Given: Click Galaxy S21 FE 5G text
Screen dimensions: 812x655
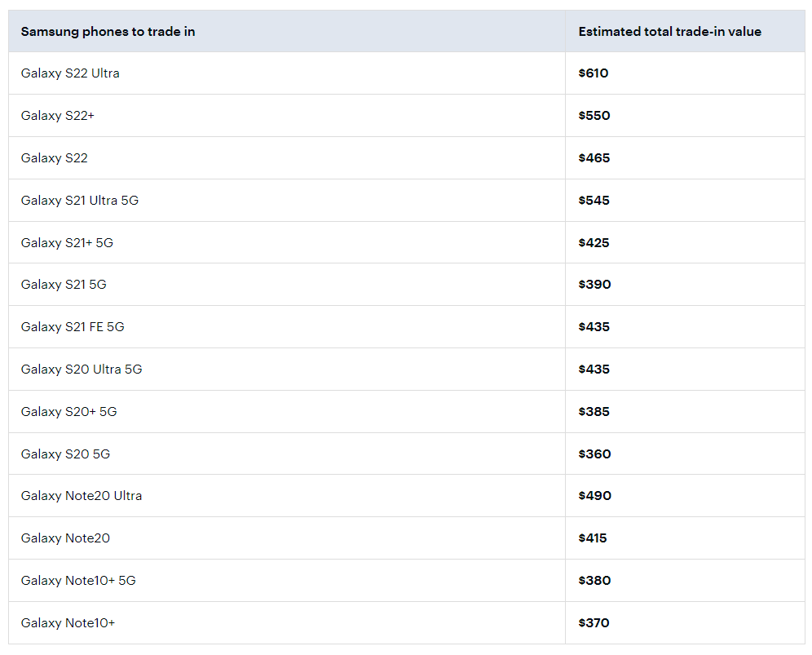Looking at the screenshot, I should [73, 327].
